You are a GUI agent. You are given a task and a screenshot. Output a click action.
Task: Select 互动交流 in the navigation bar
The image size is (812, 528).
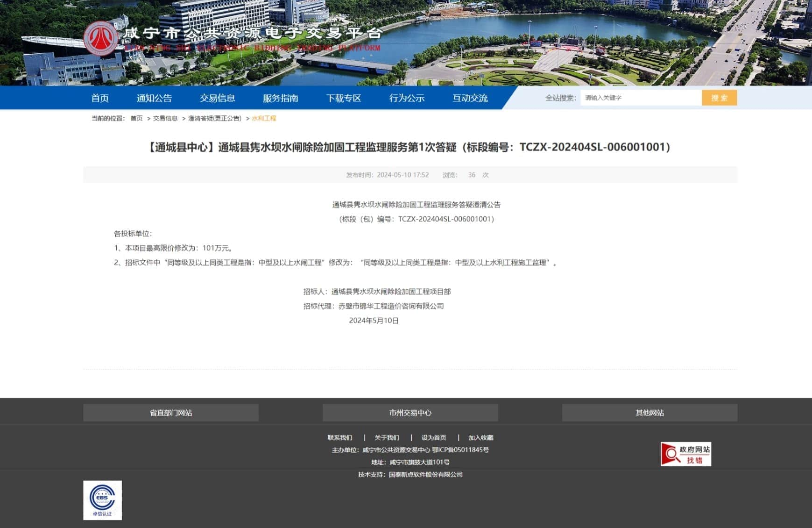coord(470,98)
